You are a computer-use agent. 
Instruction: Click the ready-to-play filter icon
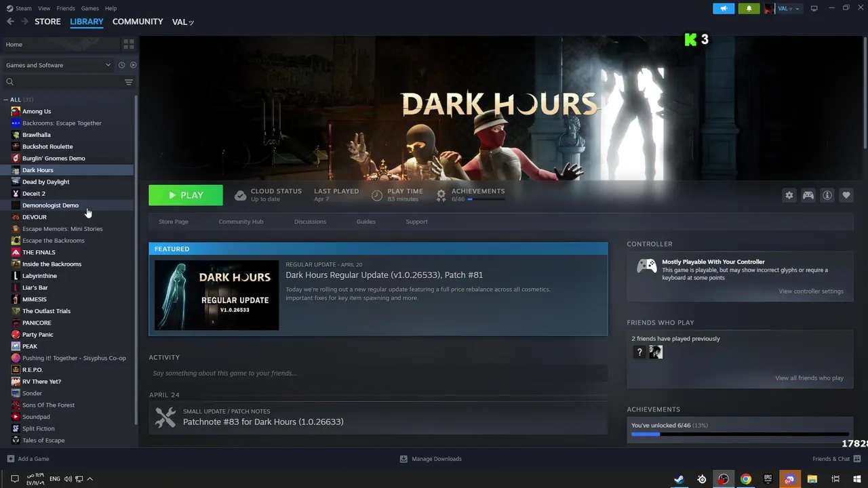[x=133, y=65]
